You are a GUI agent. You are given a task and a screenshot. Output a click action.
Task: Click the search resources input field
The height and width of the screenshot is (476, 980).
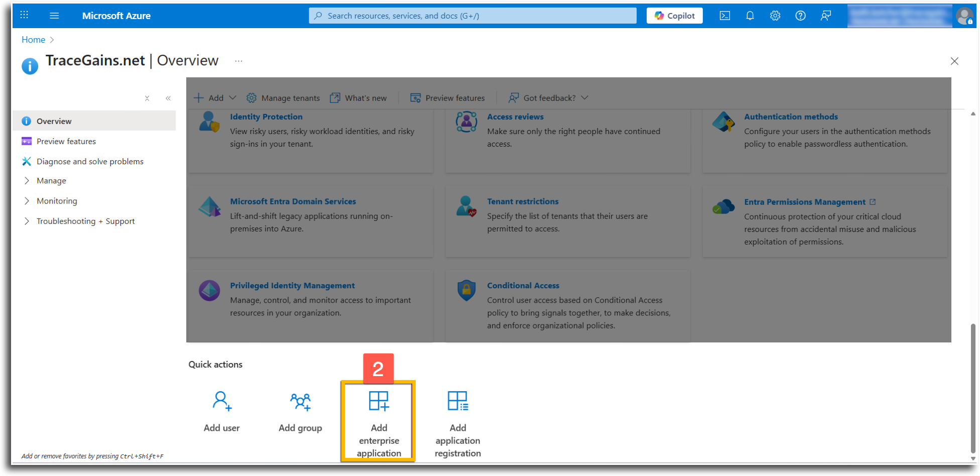[x=472, y=16]
